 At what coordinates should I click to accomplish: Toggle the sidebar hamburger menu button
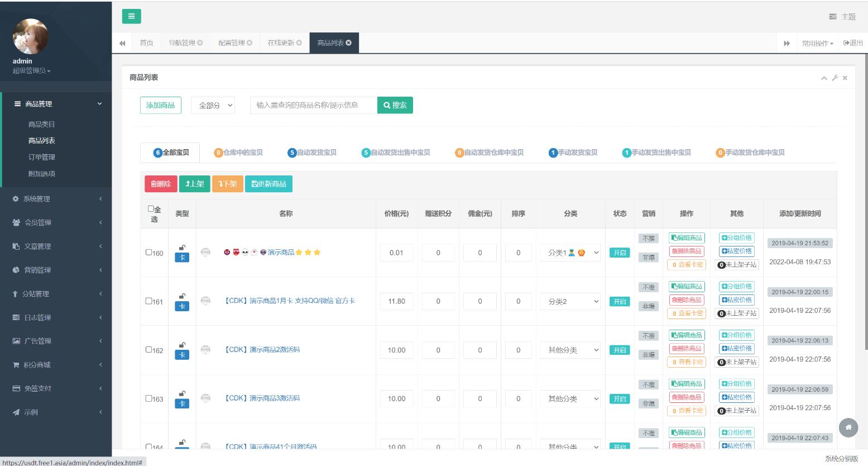pyautogui.click(x=131, y=16)
